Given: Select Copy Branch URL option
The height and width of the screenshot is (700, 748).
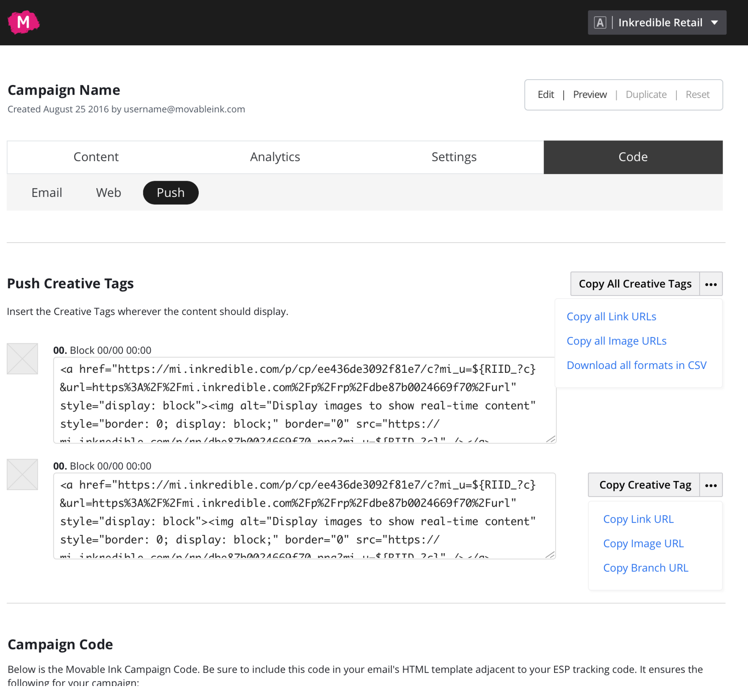Looking at the screenshot, I should click(x=645, y=568).
